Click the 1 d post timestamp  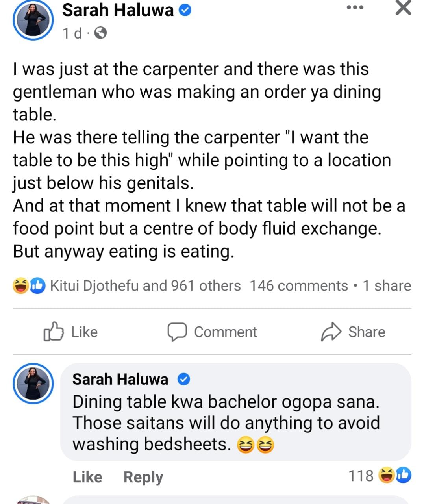(72, 33)
